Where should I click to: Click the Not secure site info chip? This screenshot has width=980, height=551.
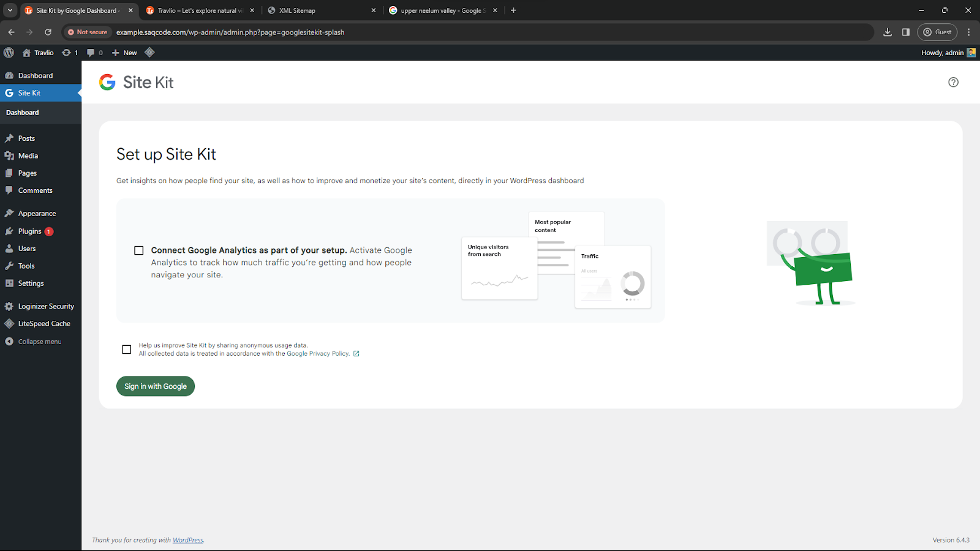[88, 32]
